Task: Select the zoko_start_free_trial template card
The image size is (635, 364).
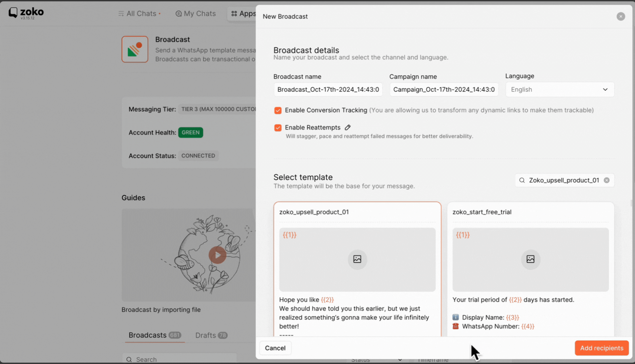Action: coord(530,270)
